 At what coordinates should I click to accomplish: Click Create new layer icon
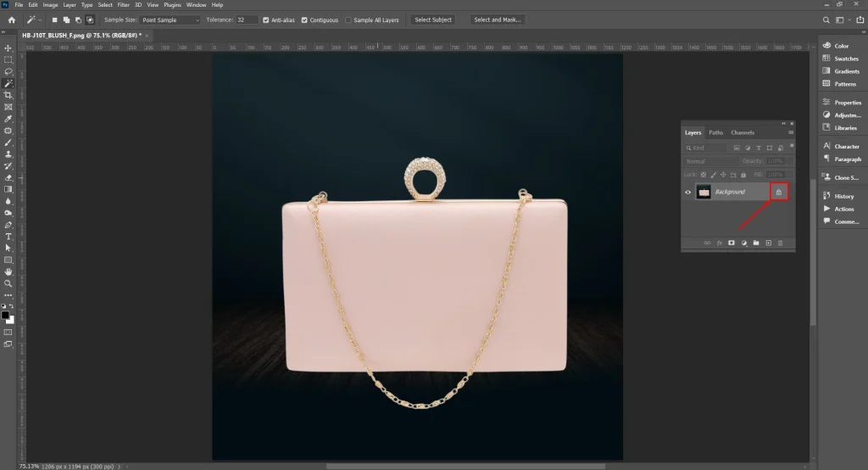[768, 243]
